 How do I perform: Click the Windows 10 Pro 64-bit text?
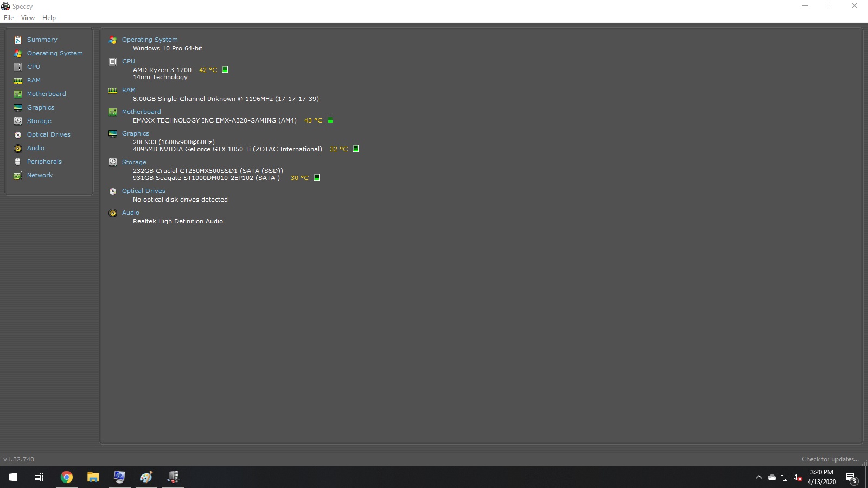(x=168, y=48)
